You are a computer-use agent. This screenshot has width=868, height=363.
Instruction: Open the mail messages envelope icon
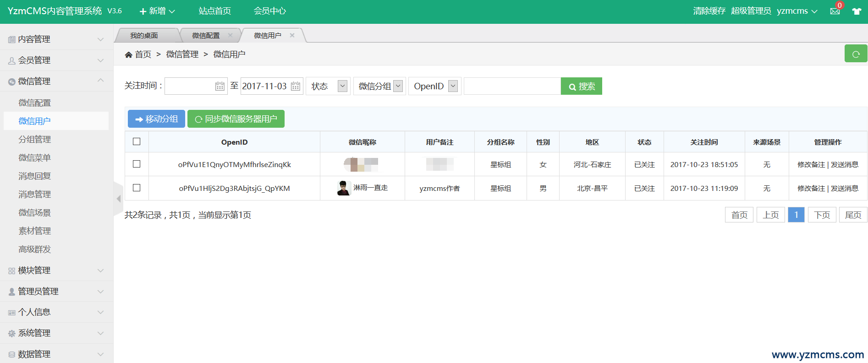point(835,11)
